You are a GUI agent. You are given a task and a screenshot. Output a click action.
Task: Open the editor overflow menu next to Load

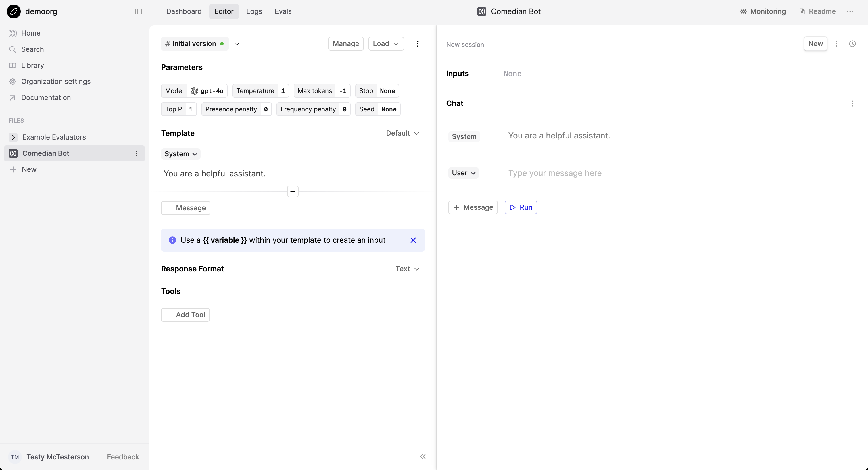[418, 43]
